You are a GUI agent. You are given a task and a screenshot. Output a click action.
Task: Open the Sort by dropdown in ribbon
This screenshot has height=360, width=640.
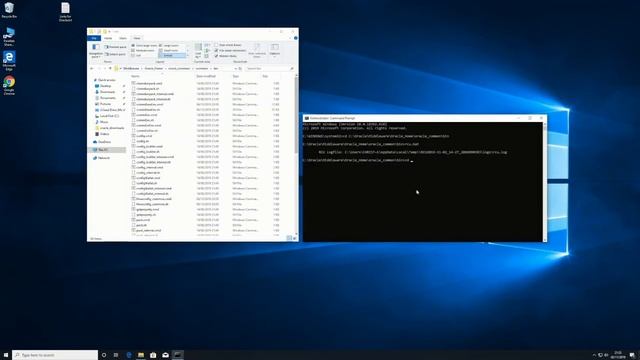(x=198, y=51)
